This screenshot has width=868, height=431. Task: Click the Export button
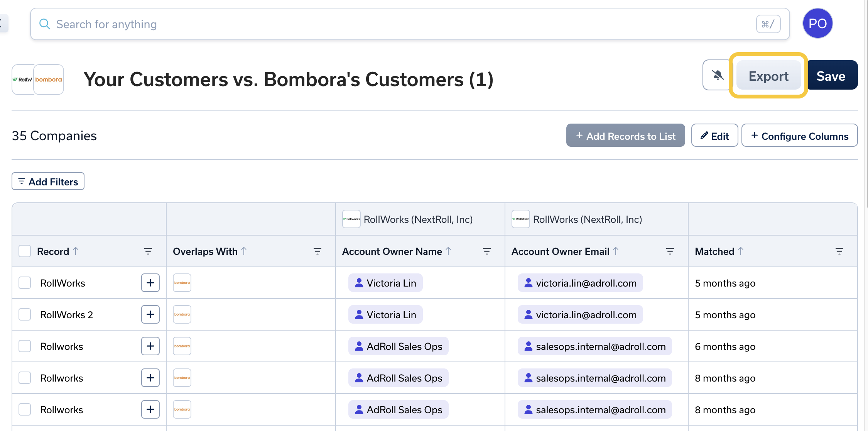(768, 76)
